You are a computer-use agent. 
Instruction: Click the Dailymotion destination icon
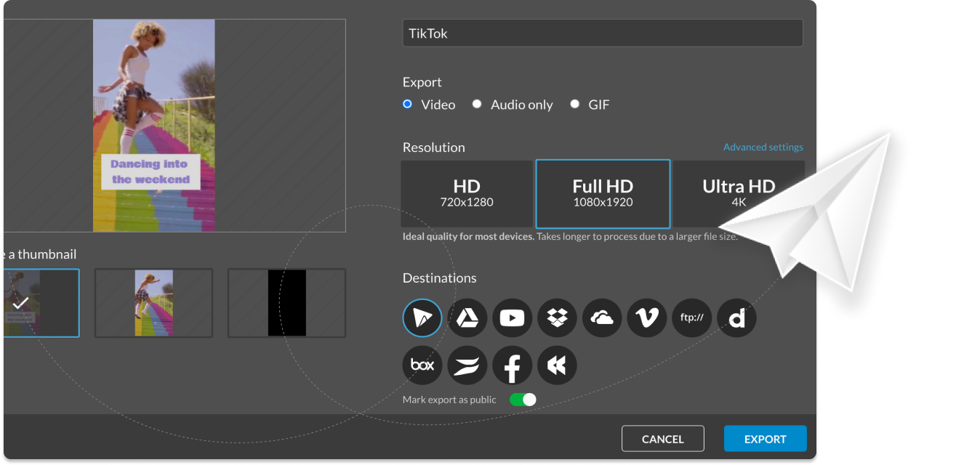click(x=737, y=318)
